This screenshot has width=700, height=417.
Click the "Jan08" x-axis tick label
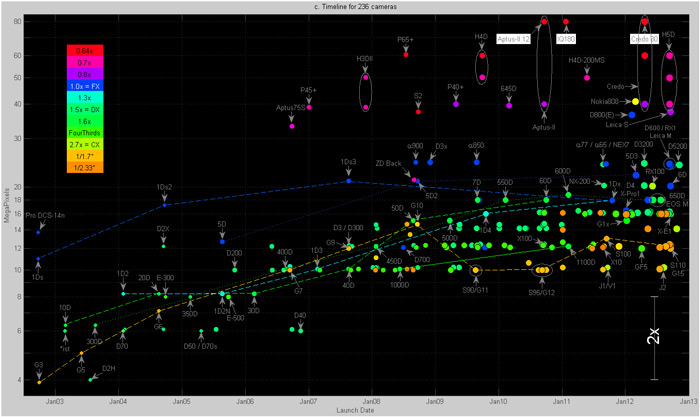point(371,401)
